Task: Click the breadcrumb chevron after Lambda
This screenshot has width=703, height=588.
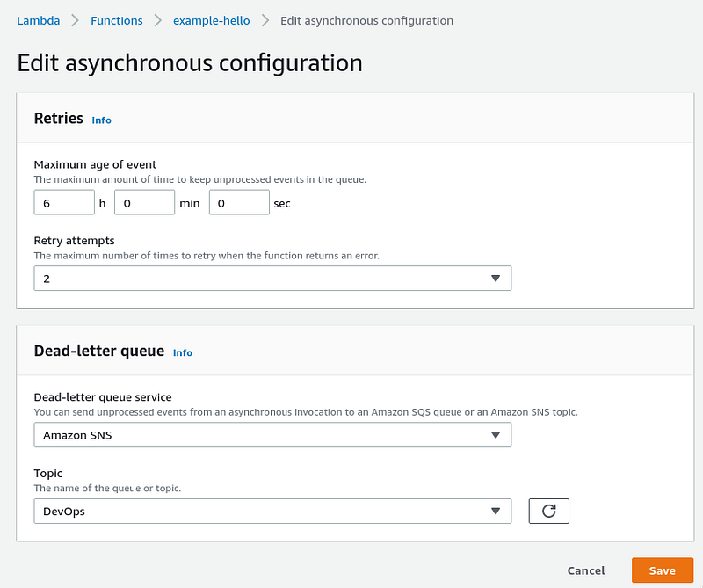Action: (76, 20)
